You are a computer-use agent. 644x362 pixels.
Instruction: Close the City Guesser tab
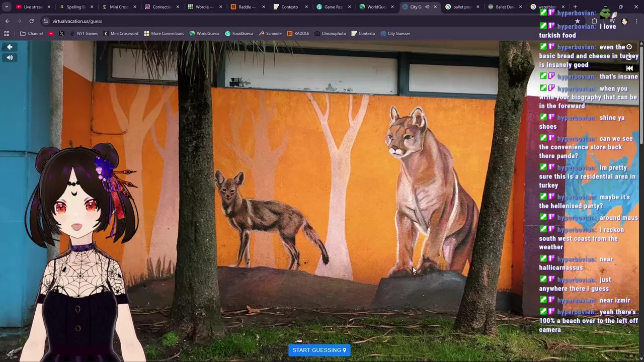coord(435,7)
